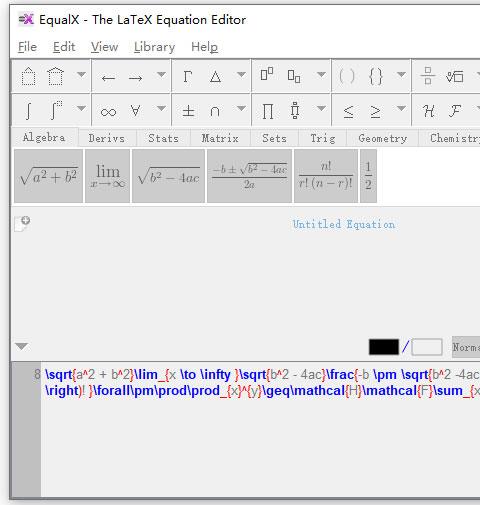Pick the white background color swatch
480x505 pixels.
[x=427, y=347]
